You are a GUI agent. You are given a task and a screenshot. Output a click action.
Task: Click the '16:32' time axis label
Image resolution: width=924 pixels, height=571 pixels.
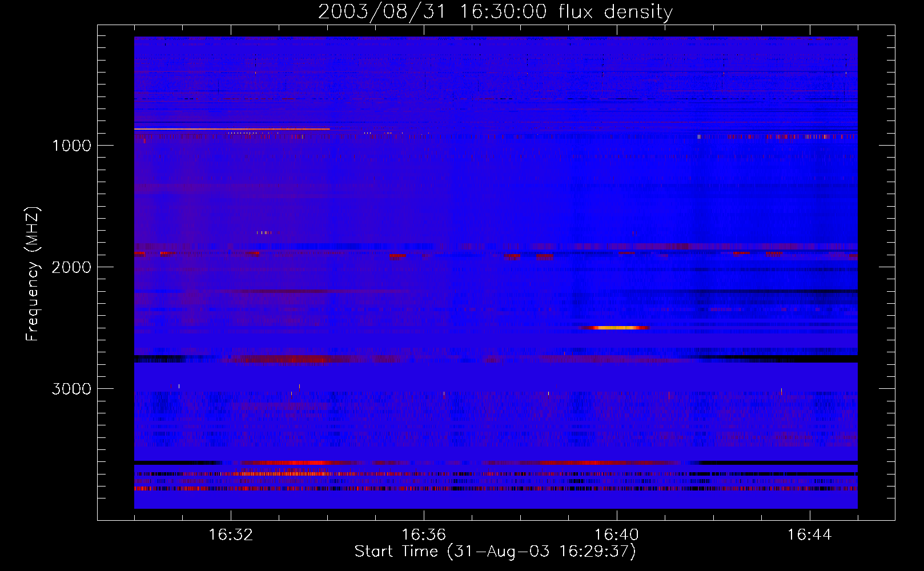[231, 535]
